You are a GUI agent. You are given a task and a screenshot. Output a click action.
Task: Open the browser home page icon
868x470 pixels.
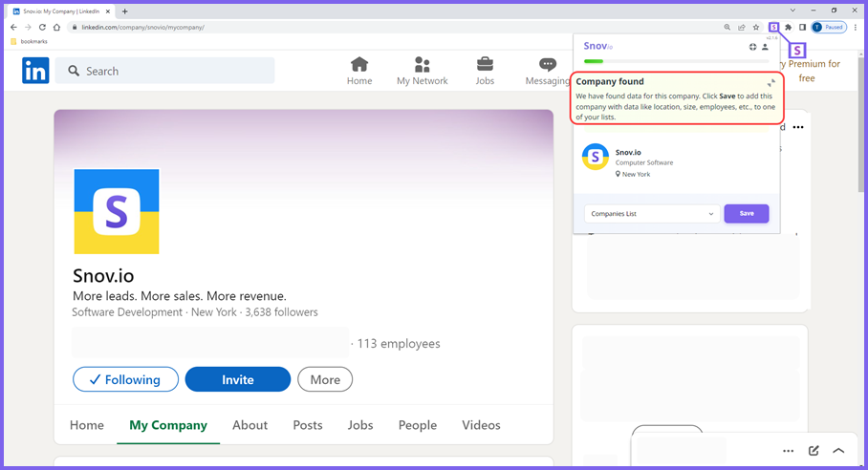coord(56,27)
